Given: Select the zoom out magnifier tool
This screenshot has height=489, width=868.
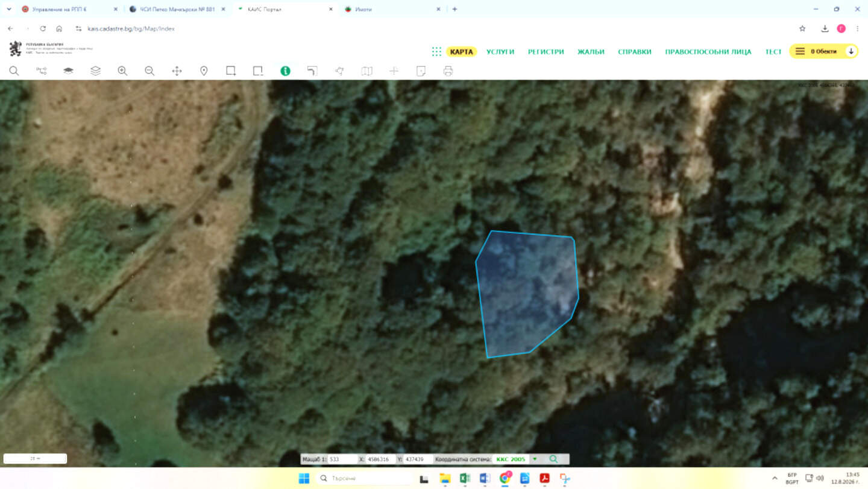Looking at the screenshot, I should click(x=149, y=71).
